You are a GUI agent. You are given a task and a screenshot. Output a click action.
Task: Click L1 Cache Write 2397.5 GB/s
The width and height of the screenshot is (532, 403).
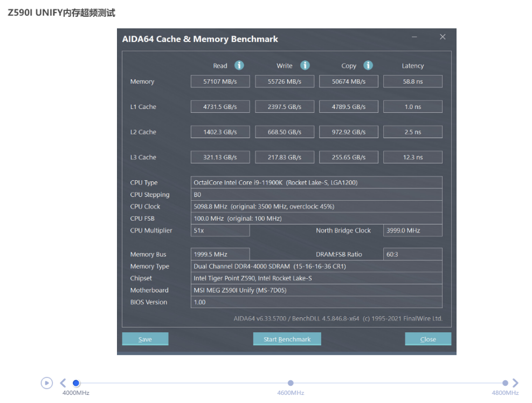(285, 107)
